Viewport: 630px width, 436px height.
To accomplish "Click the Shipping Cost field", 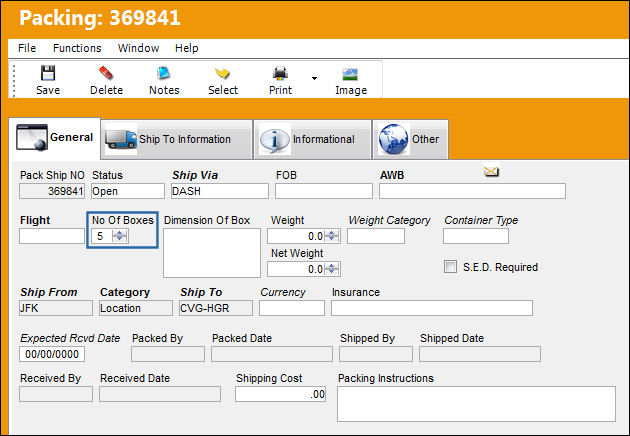I will [x=280, y=394].
